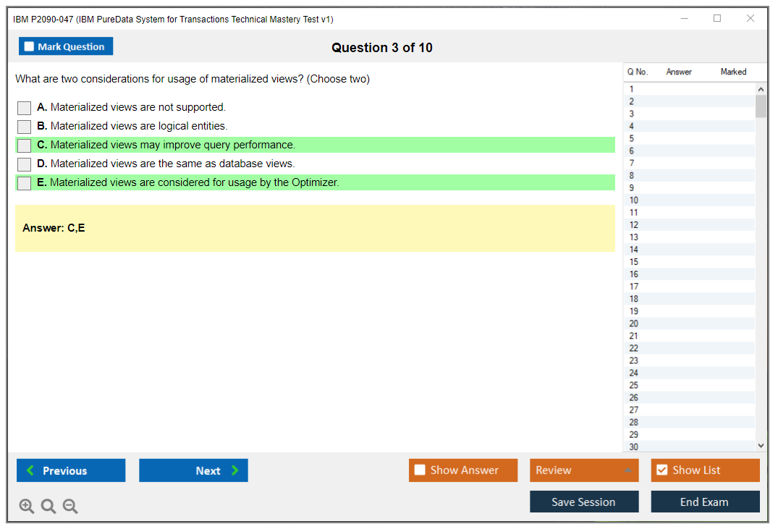Click the zoom in magnifier icon

point(27,507)
